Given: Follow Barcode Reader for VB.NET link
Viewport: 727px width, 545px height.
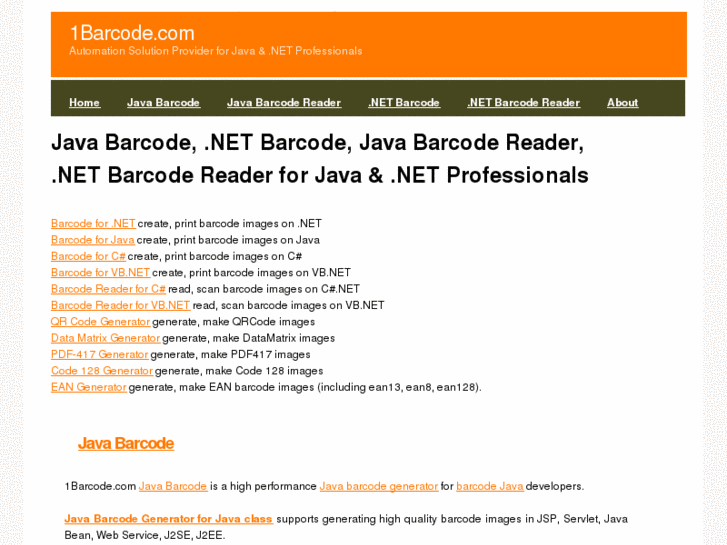Looking at the screenshot, I should pos(121,305).
